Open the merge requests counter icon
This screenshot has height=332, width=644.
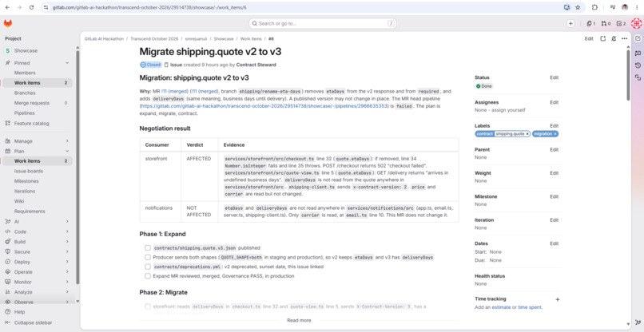click(x=606, y=24)
